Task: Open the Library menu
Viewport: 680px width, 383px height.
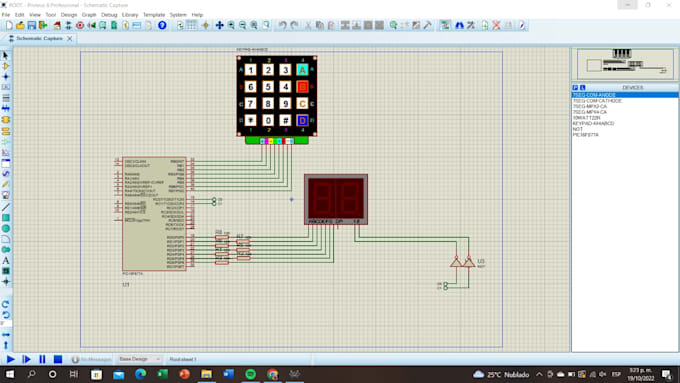Action: tap(130, 15)
